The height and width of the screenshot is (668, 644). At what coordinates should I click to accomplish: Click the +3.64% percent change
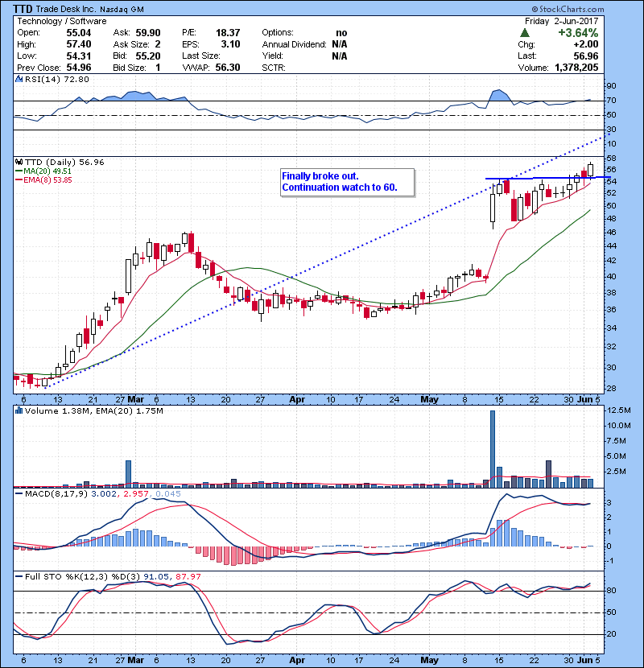[578, 33]
